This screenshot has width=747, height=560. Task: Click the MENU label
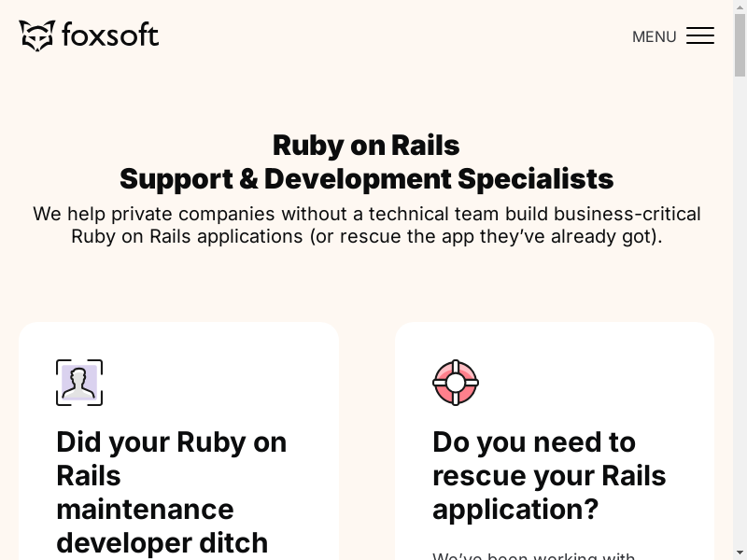tap(654, 36)
